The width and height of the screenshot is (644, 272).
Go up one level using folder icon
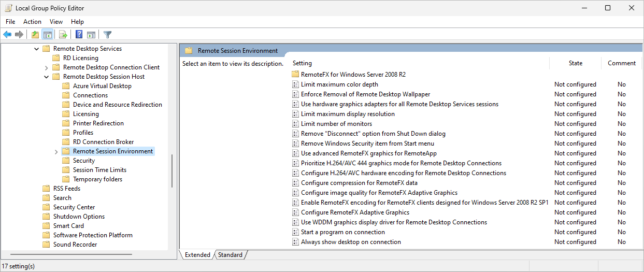tap(35, 35)
